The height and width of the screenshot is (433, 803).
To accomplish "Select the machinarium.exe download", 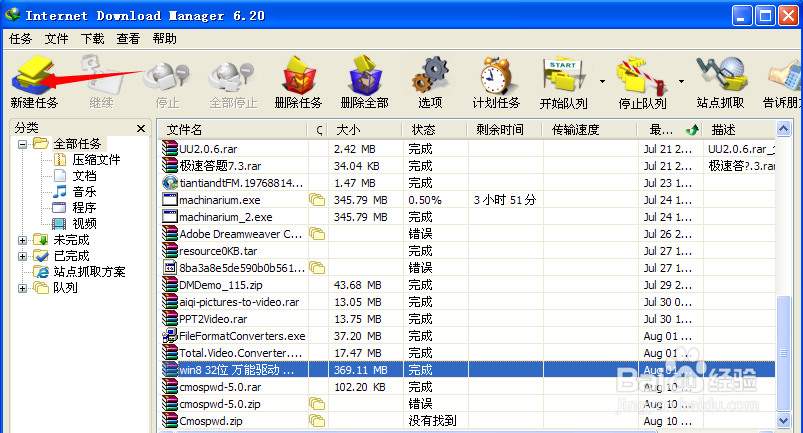I will [x=467, y=200].
